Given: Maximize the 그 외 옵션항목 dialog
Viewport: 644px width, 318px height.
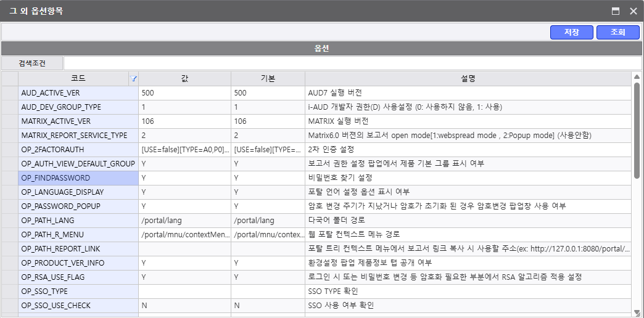Looking at the screenshot, I should pos(615,11).
